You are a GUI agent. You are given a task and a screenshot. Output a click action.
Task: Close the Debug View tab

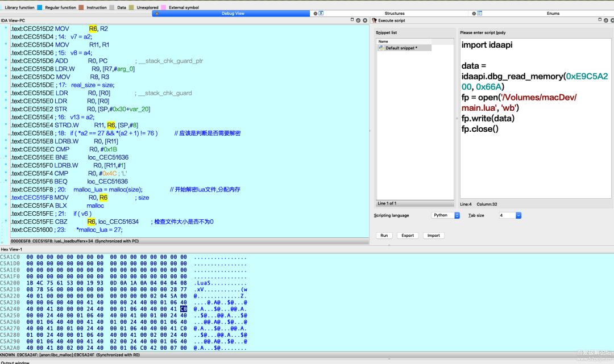[x=157, y=13]
